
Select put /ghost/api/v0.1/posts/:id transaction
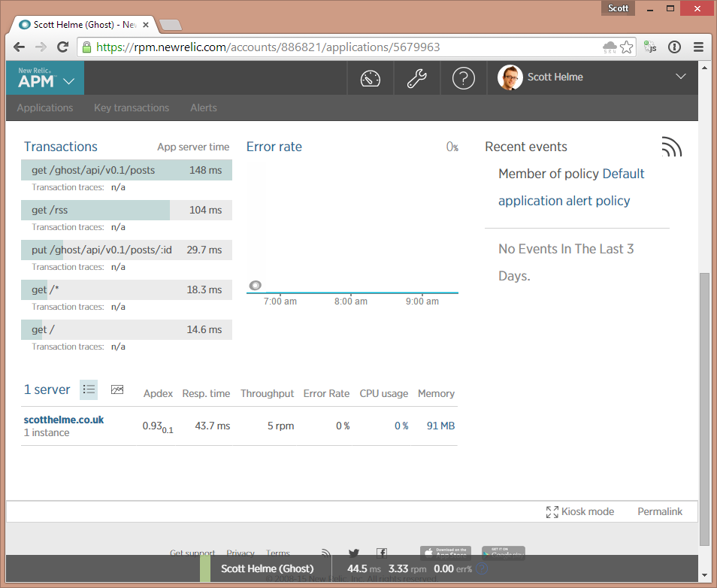127,250
